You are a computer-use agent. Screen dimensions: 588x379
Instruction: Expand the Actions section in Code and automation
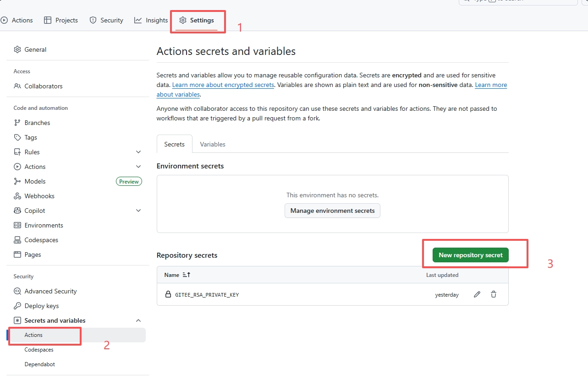click(138, 167)
